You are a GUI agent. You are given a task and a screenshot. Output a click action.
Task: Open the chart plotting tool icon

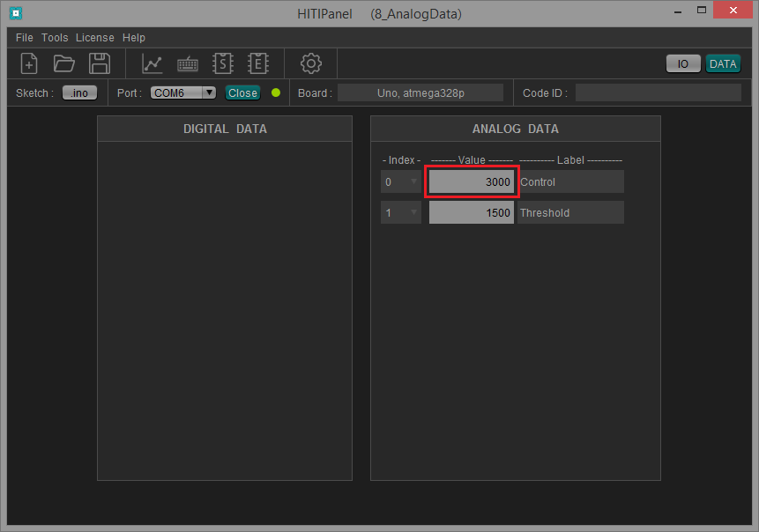[152, 63]
